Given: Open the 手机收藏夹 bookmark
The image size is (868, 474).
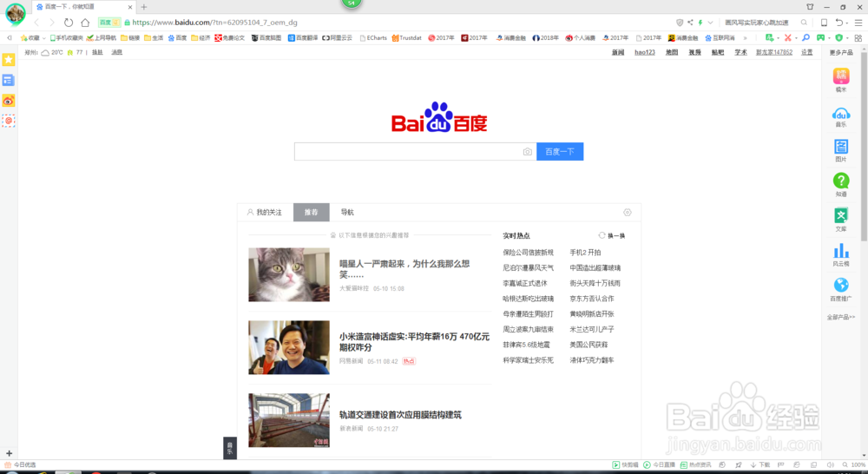Looking at the screenshot, I should click(x=66, y=38).
